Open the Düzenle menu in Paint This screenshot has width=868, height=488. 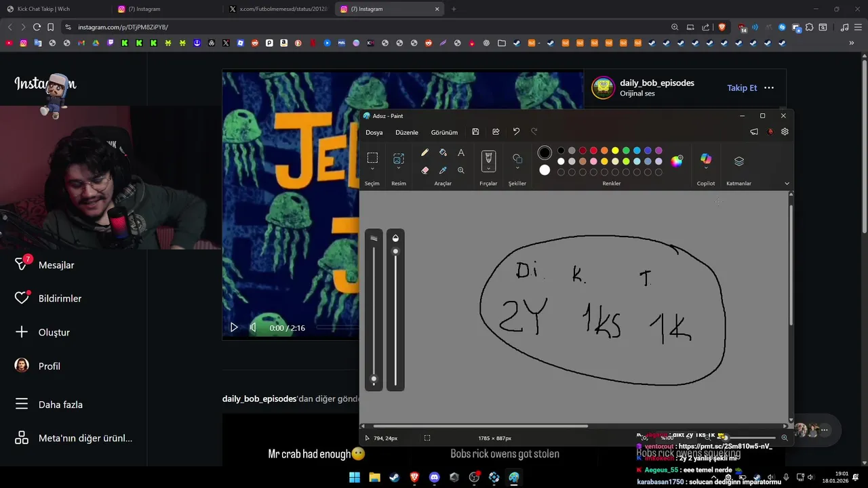[x=407, y=132]
